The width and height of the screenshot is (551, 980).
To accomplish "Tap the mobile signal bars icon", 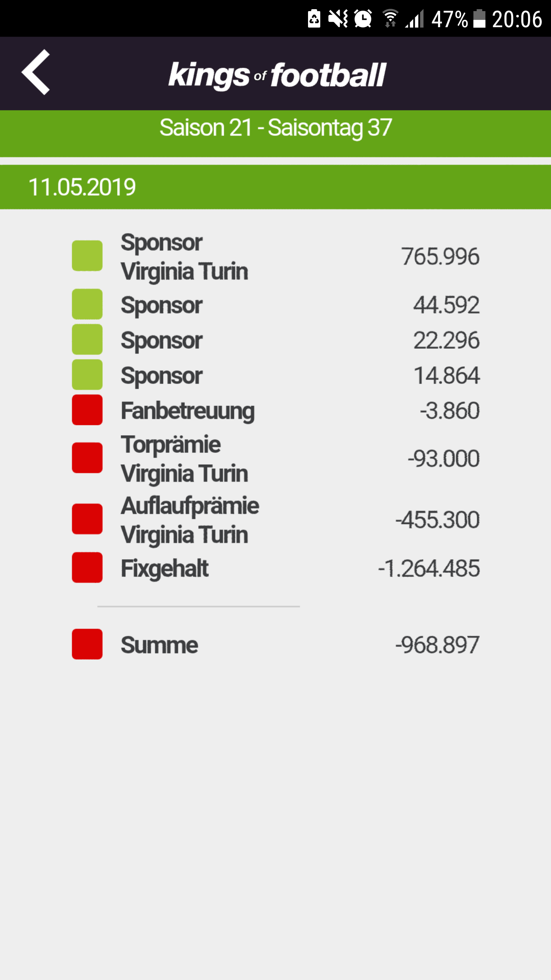I will 415,19.
